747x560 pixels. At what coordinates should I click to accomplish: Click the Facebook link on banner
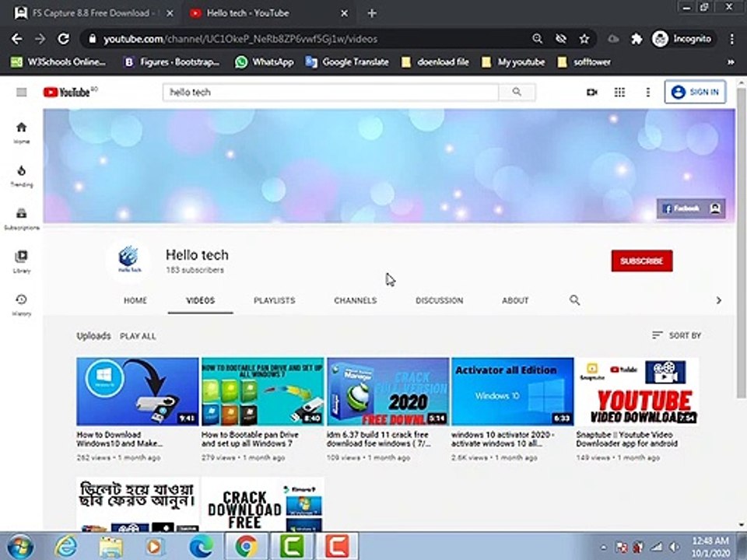click(682, 208)
